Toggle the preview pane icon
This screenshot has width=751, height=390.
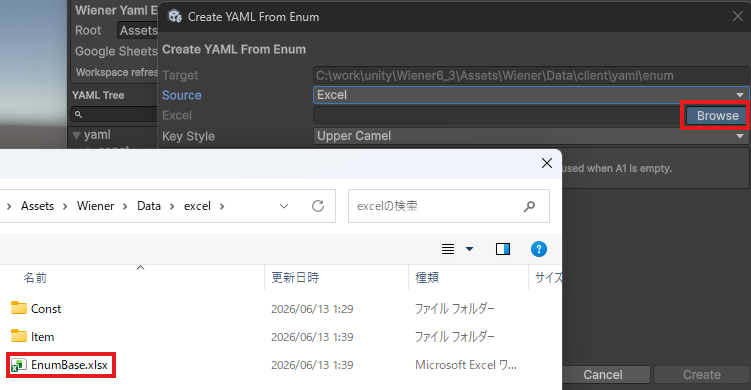click(x=503, y=249)
